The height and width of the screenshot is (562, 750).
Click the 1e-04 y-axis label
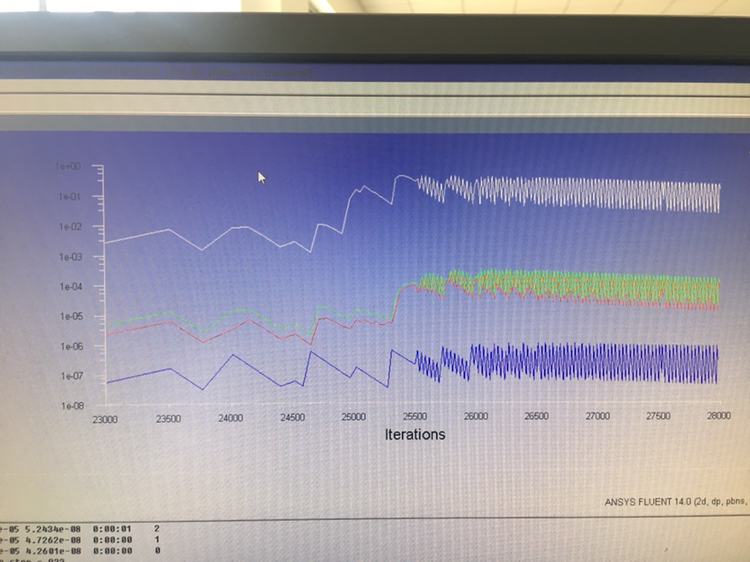72,287
